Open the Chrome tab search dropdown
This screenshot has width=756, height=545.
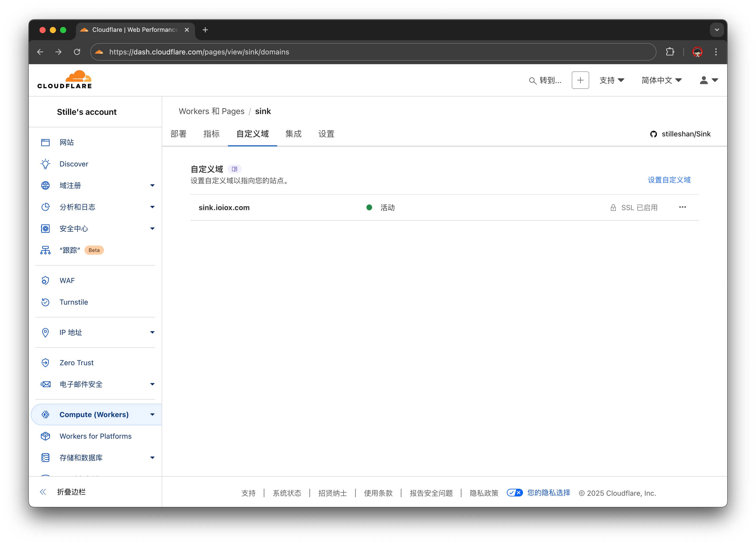(717, 30)
